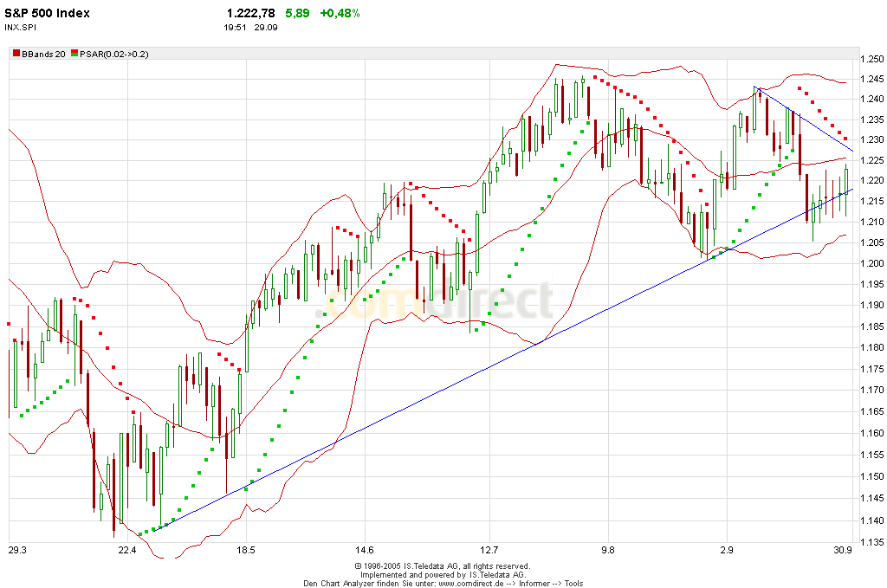Viewport: 887px width, 588px height.
Task: Click the y-axis value 1.185
Action: click(871, 326)
